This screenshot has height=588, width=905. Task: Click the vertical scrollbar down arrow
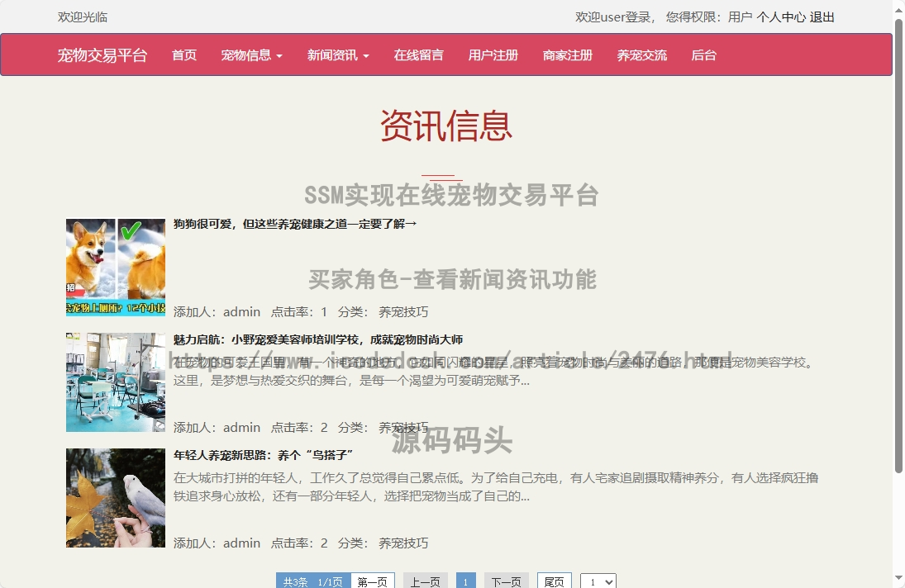[x=898, y=579]
